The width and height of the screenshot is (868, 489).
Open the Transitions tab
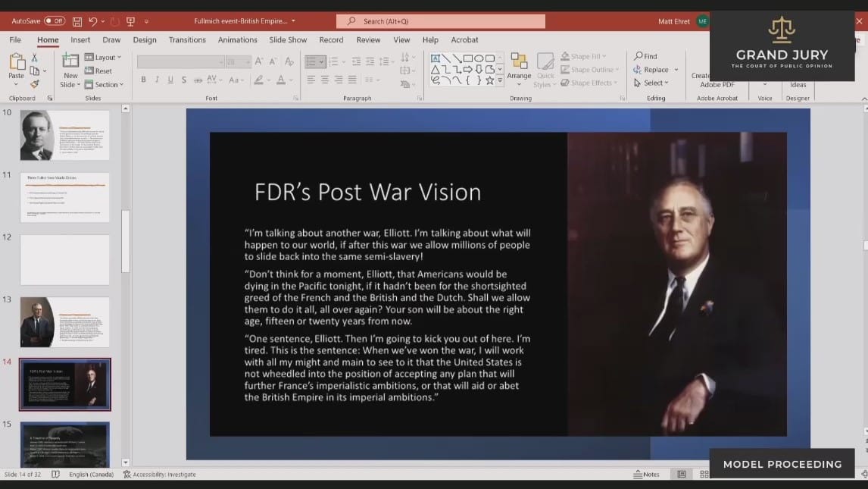[x=187, y=40]
